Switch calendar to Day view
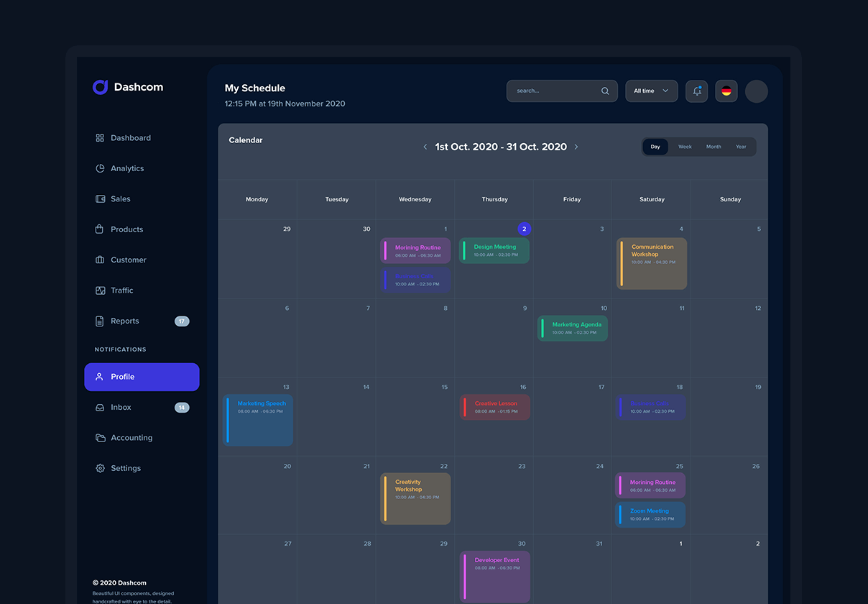The height and width of the screenshot is (604, 868). (x=655, y=147)
